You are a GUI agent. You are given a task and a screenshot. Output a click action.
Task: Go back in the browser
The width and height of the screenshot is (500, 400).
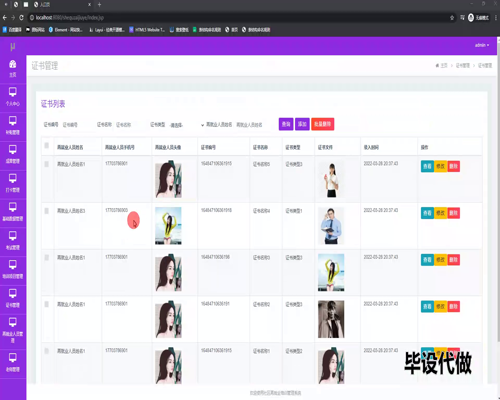click(5, 18)
